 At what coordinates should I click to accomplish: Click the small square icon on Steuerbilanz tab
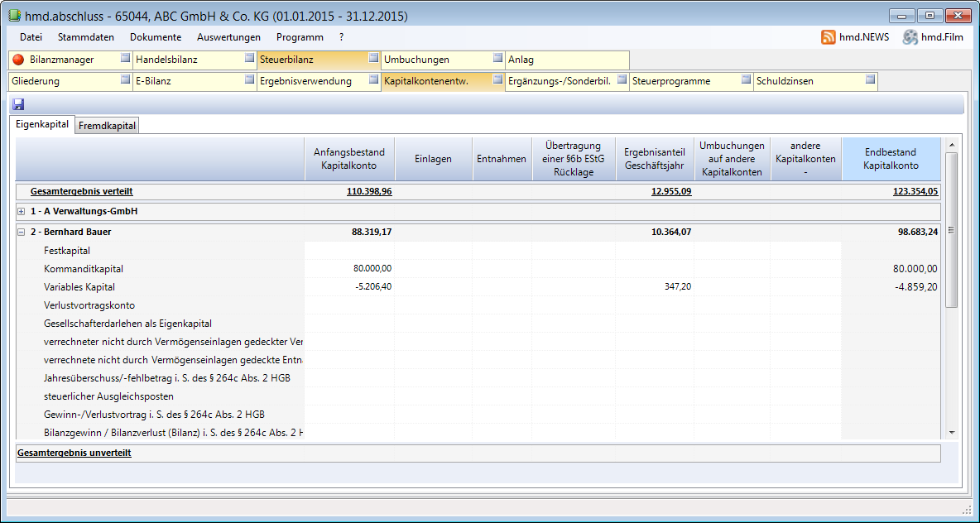tap(373, 59)
